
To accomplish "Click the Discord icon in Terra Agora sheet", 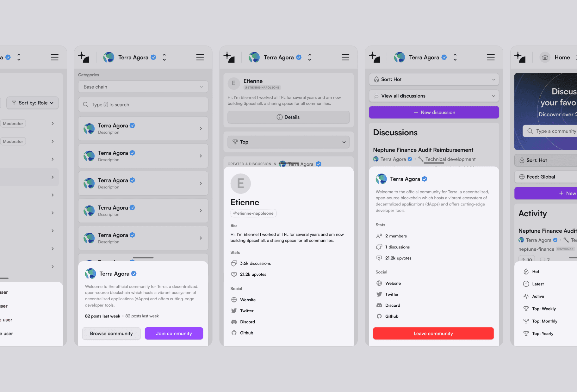I will click(379, 305).
